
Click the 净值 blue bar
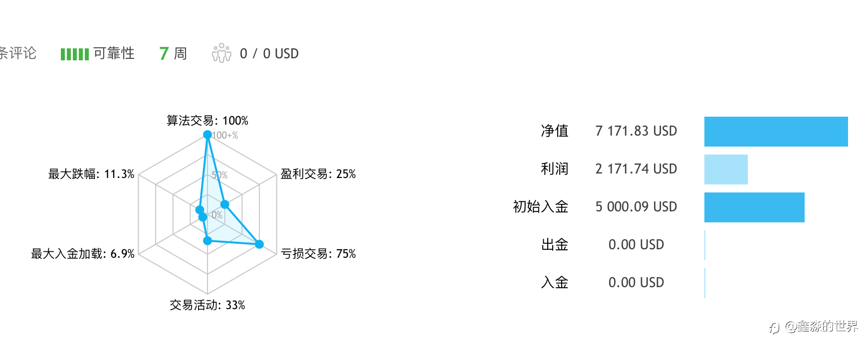(776, 132)
